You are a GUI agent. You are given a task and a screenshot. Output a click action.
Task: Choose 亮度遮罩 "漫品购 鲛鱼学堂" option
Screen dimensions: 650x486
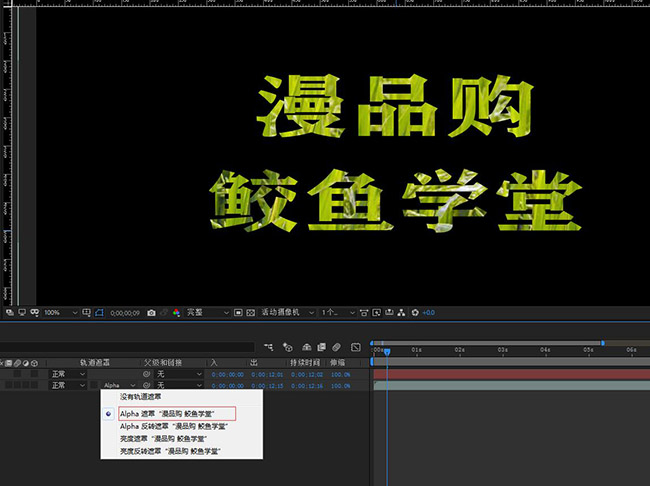point(163,439)
